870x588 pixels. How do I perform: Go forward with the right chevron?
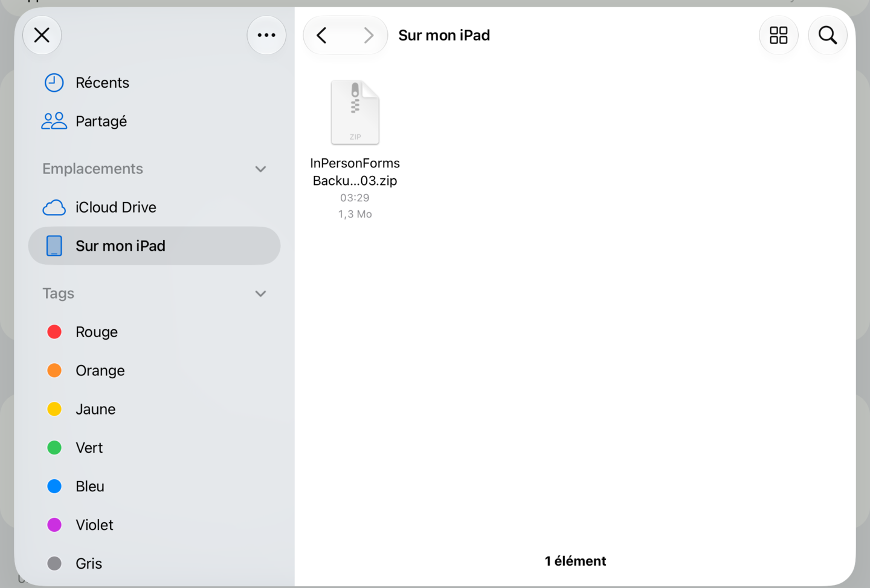(x=369, y=35)
